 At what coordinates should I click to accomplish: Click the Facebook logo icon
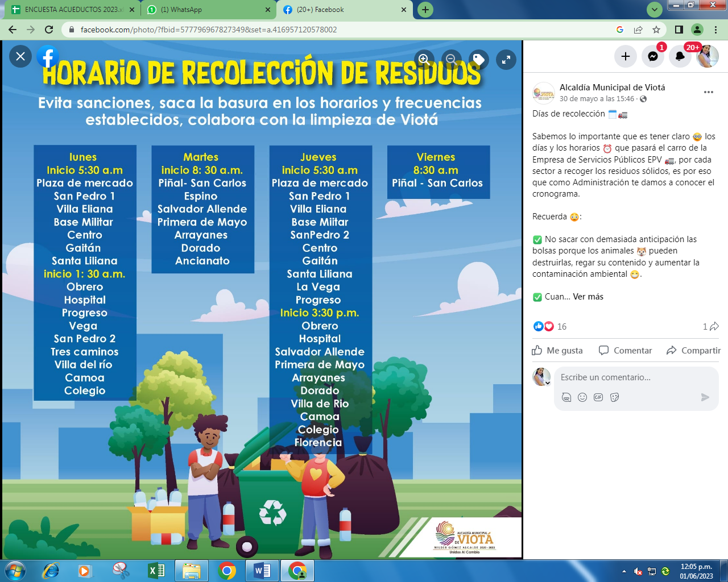coord(48,57)
